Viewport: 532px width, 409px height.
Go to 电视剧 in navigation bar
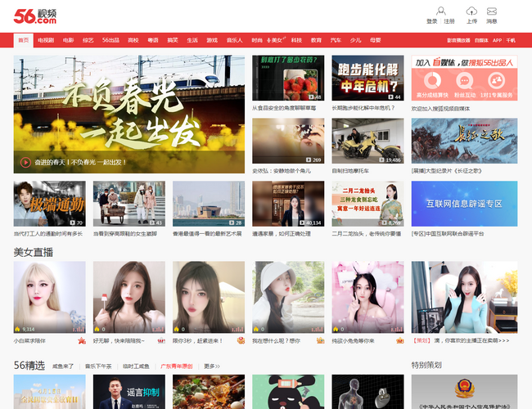tap(46, 39)
